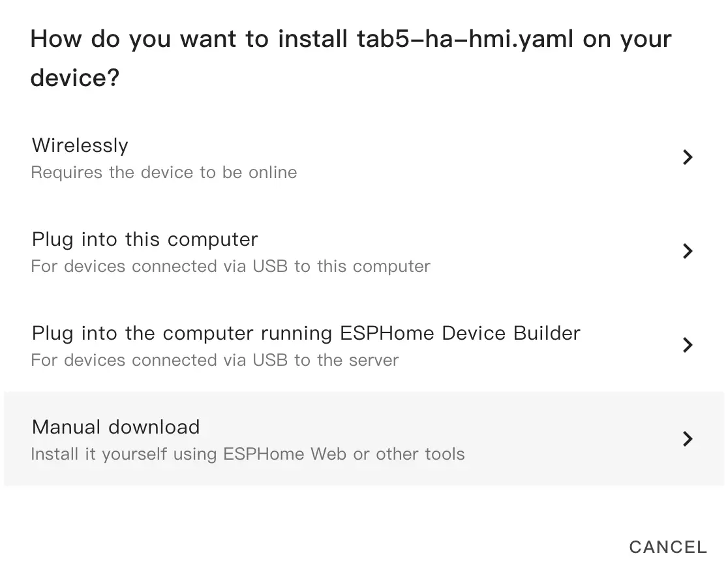Click the arrow next to Plug into this computer
This screenshot has height=579, width=728.
[x=687, y=251]
